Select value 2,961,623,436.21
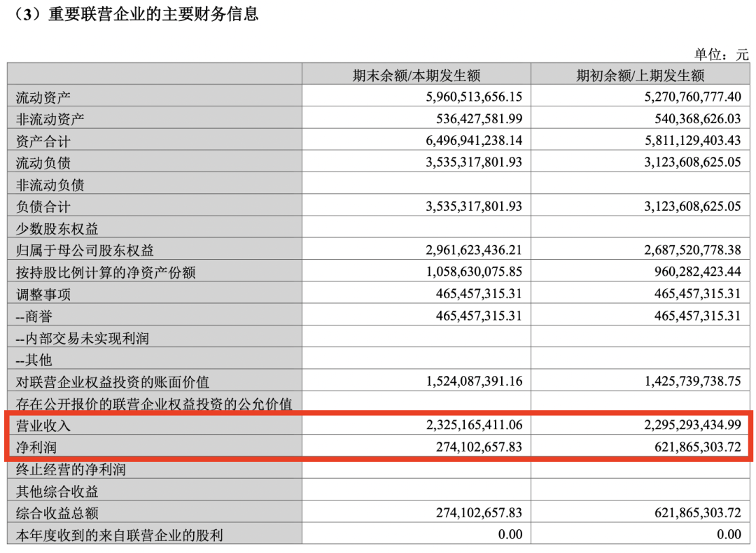Screen dimensions: 756x553 (x=474, y=250)
